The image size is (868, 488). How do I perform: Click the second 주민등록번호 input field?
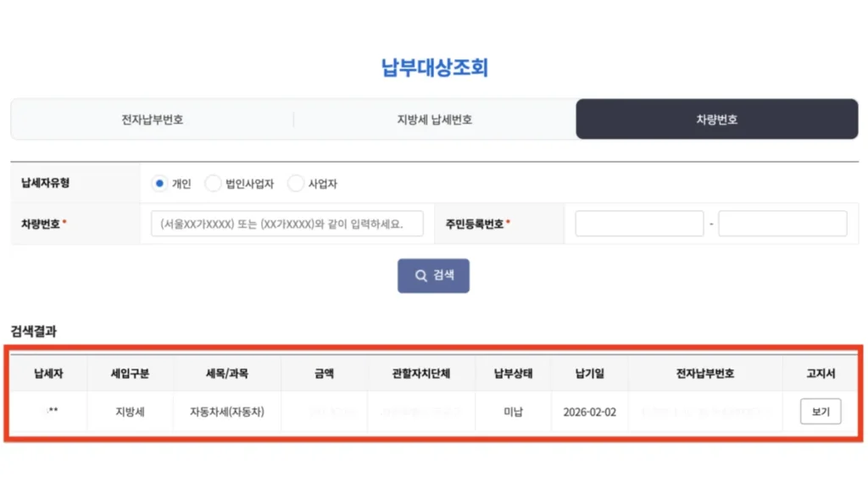[x=782, y=223]
